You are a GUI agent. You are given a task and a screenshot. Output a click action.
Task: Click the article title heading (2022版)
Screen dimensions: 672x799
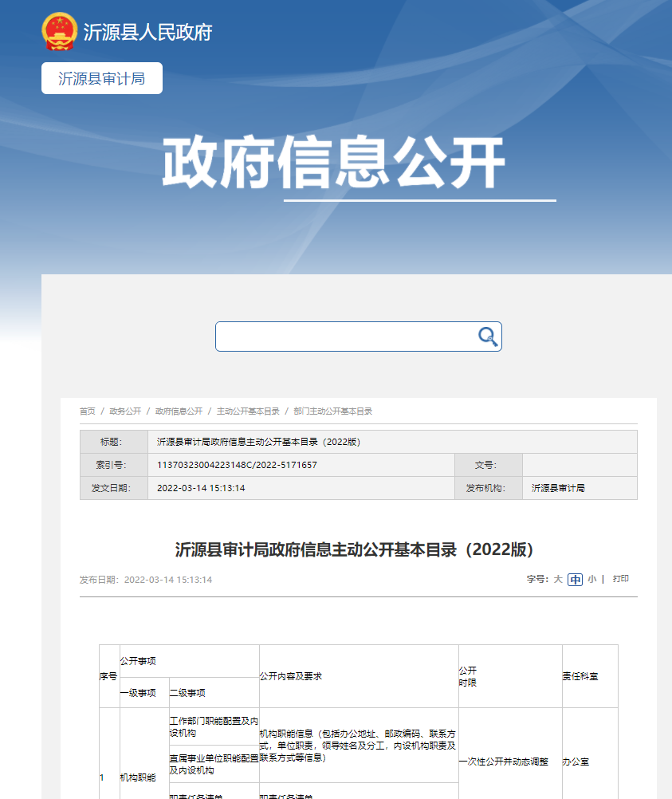pyautogui.click(x=354, y=550)
